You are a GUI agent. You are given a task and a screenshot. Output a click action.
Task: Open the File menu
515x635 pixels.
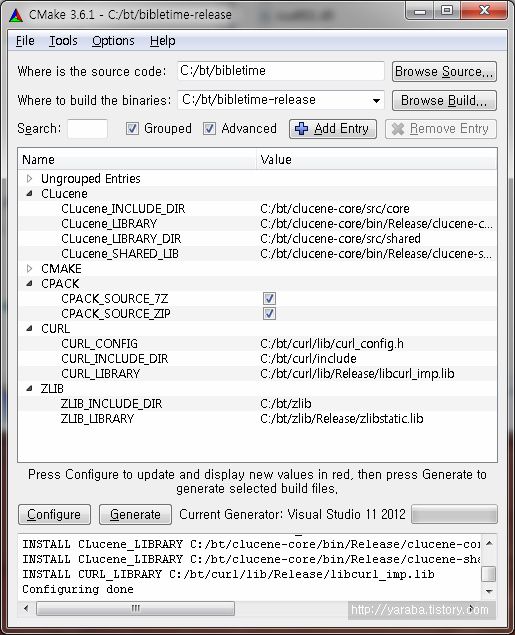click(25, 41)
